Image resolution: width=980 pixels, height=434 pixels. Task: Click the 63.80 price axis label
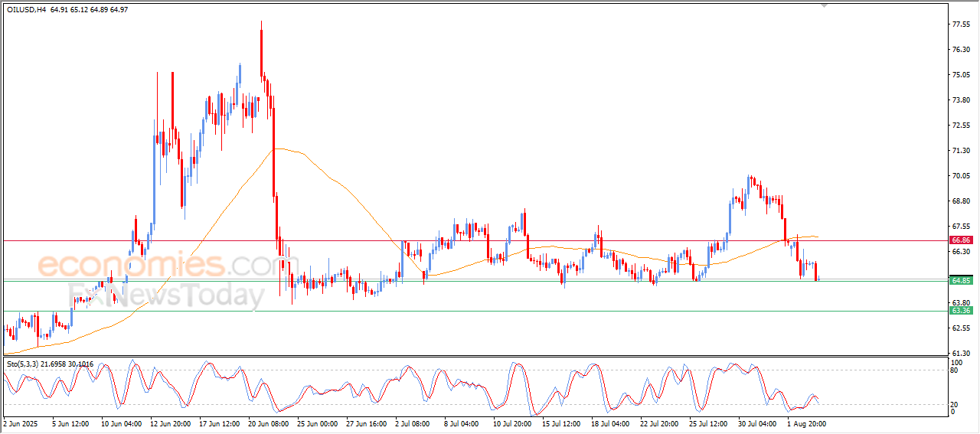(961, 302)
